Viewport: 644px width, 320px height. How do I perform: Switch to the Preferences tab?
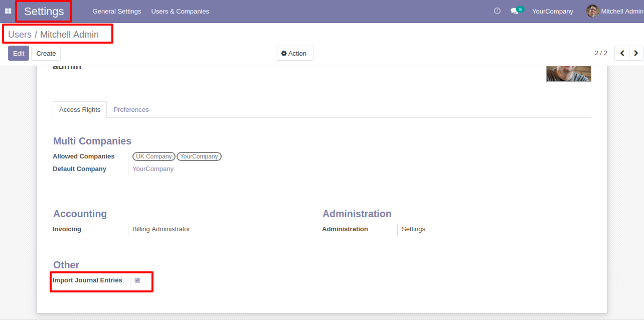tap(131, 110)
